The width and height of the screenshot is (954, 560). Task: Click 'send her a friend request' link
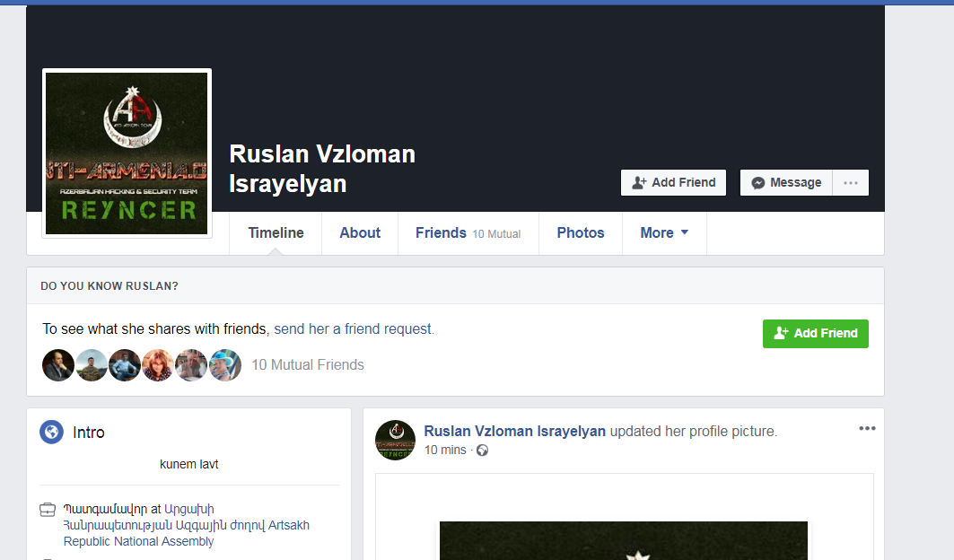click(x=354, y=329)
